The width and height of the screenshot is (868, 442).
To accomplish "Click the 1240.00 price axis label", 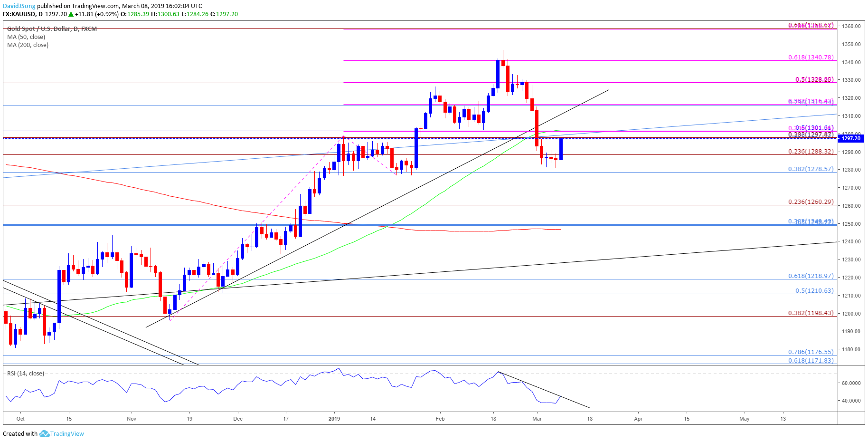I will [x=851, y=241].
